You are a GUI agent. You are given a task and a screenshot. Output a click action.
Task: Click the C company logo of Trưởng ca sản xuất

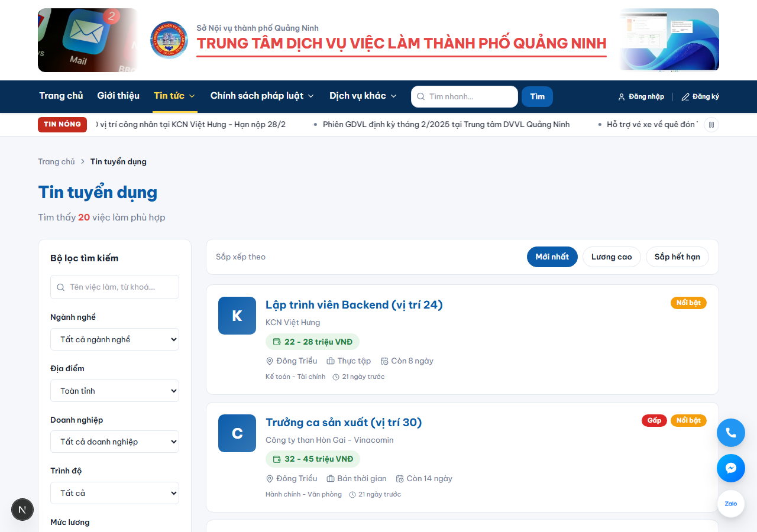(237, 433)
